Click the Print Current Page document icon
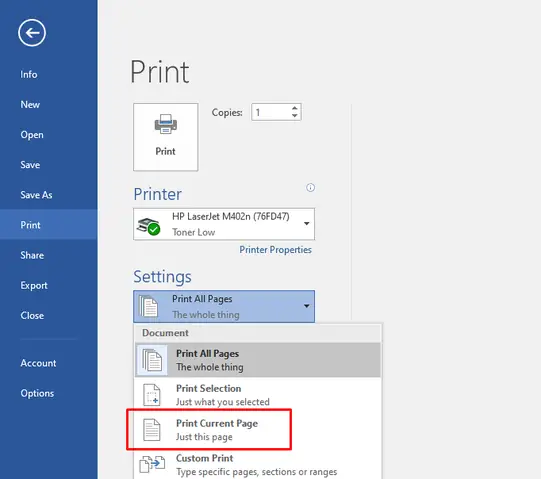The image size is (541, 479). [x=151, y=430]
